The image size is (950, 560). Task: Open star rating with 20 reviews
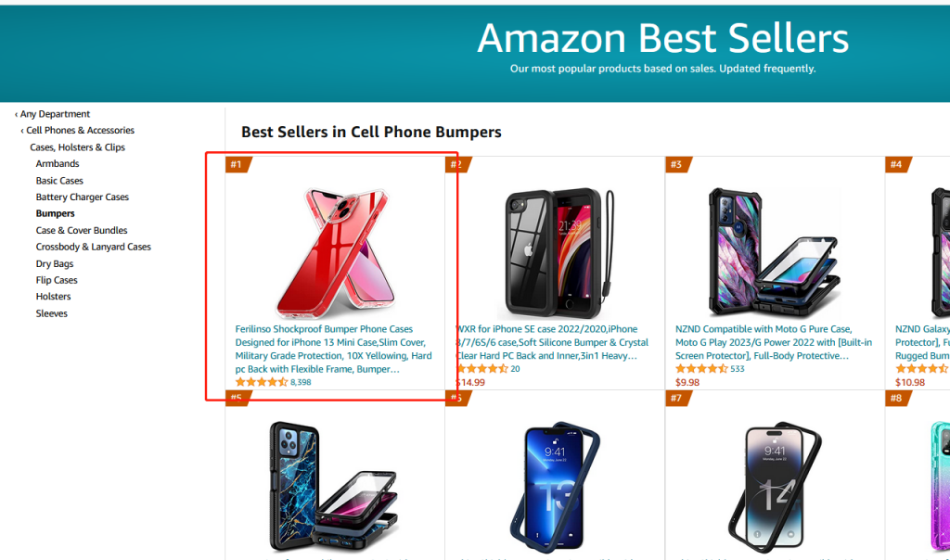[488, 369]
